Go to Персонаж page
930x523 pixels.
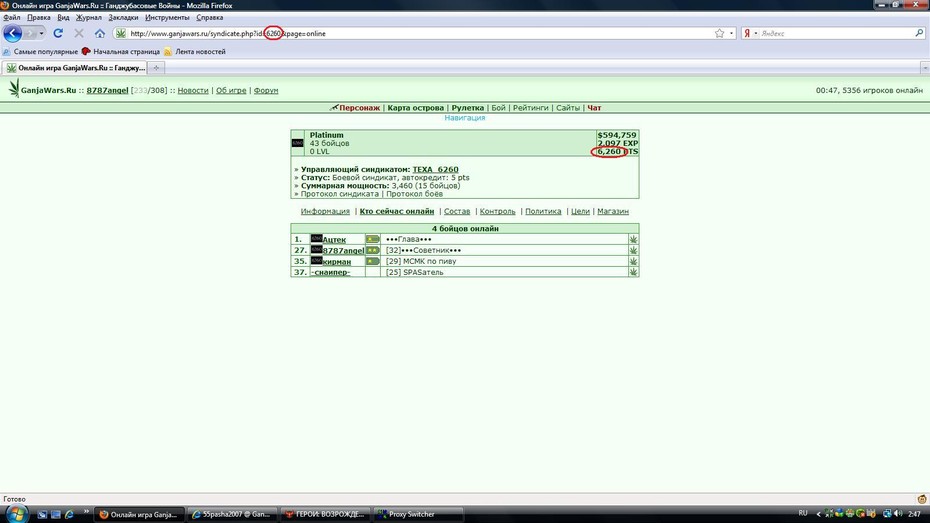coord(359,108)
